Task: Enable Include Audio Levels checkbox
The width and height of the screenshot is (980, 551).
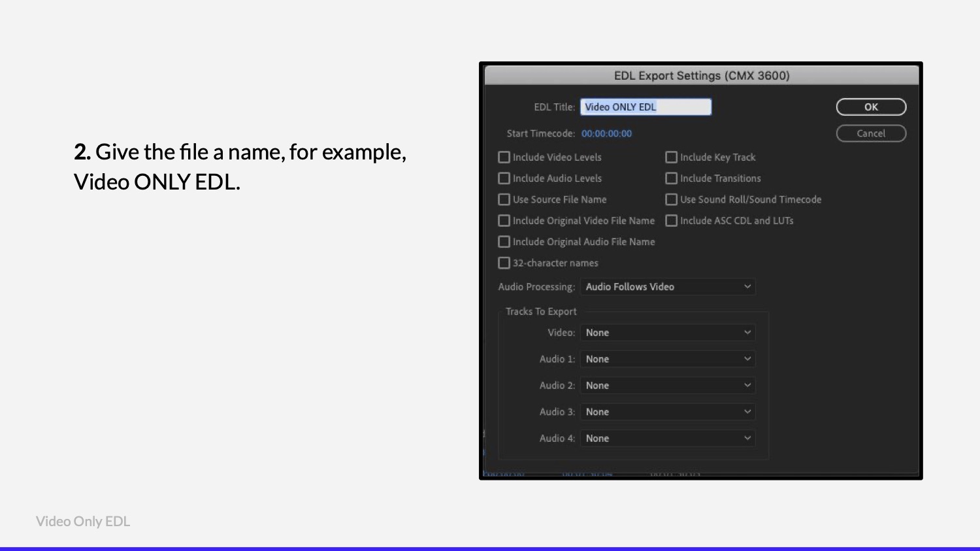Action: [x=504, y=178]
